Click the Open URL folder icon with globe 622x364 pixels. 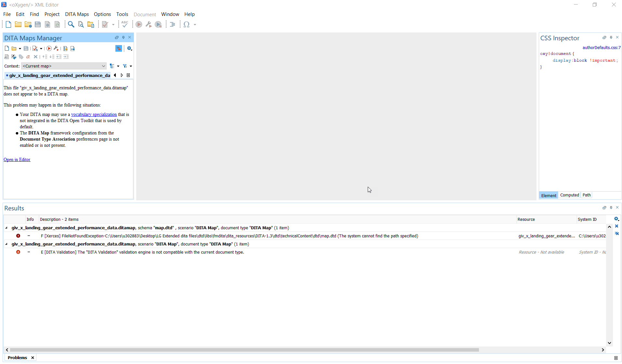pos(28,24)
